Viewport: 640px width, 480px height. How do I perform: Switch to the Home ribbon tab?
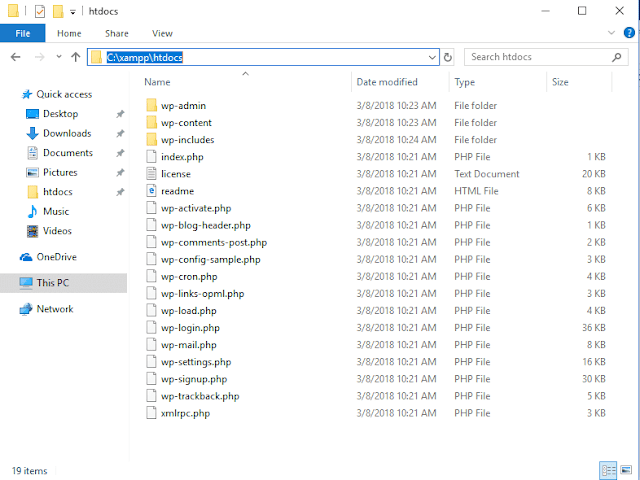pos(69,33)
